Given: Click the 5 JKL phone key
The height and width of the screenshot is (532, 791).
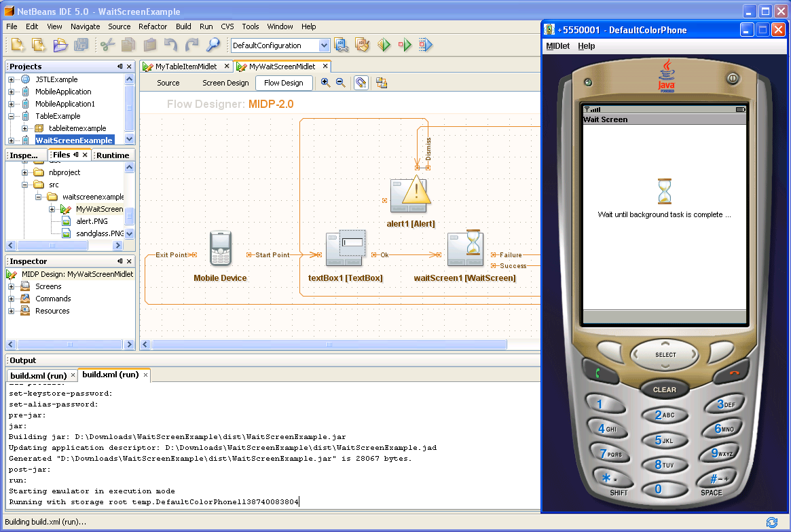Looking at the screenshot, I should (664, 440).
